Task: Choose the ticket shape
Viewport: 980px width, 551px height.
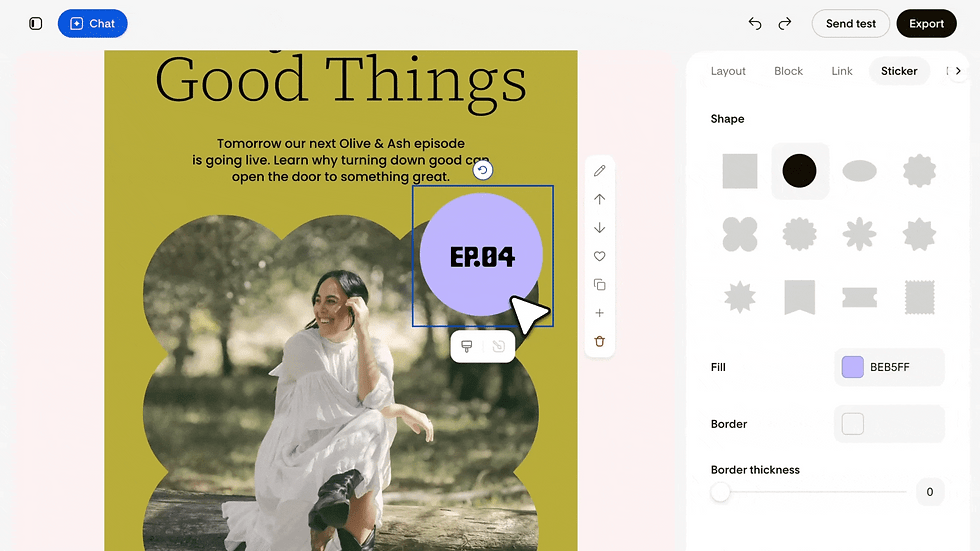Action: point(859,297)
